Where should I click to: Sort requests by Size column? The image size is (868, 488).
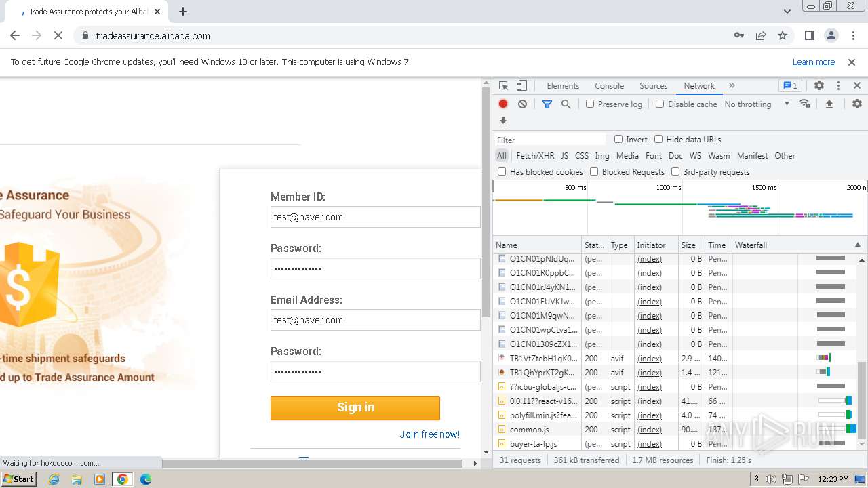coord(691,245)
